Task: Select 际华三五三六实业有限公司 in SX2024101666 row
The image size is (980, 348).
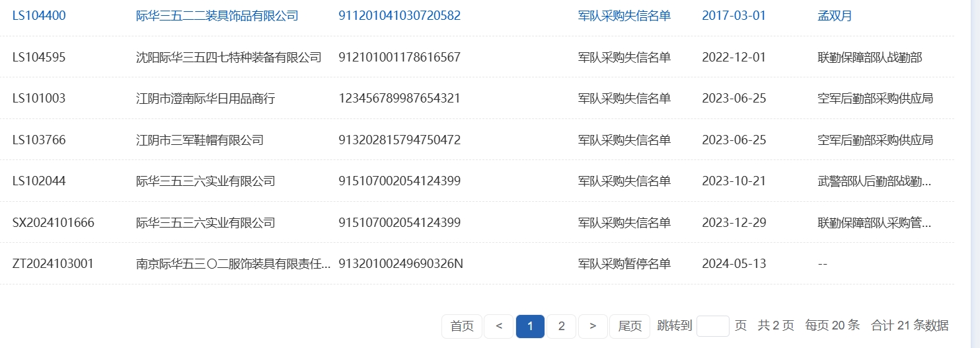Action: point(206,223)
